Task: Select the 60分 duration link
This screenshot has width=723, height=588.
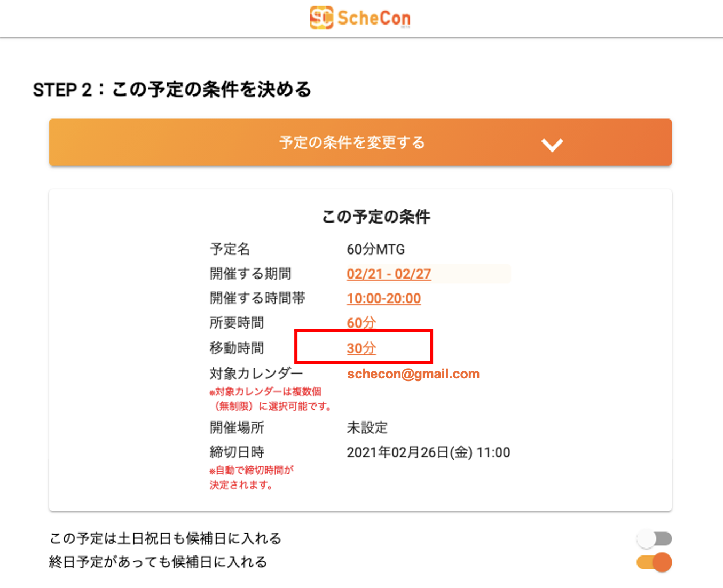Action: tap(362, 323)
